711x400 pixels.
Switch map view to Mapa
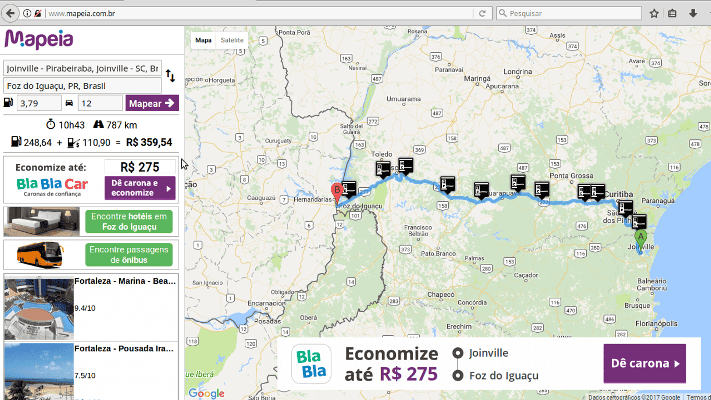click(x=203, y=40)
